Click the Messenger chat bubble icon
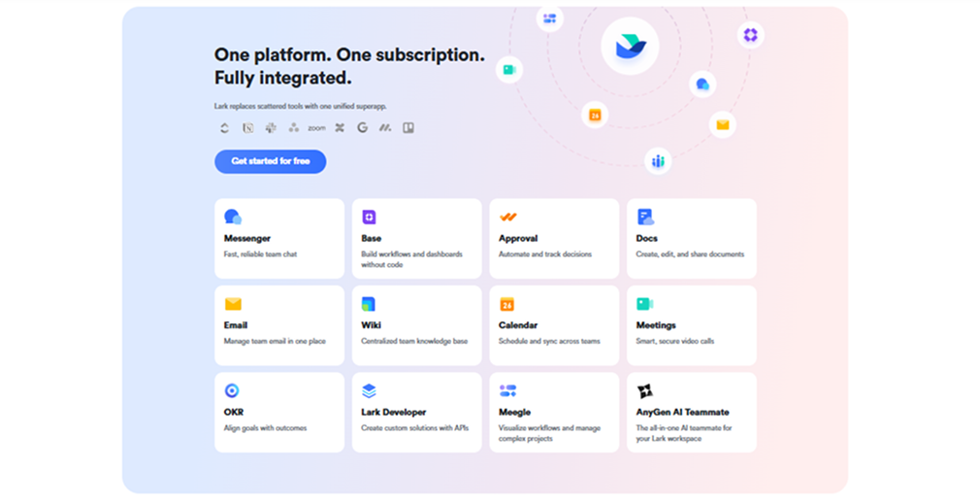Image resolution: width=980 pixels, height=503 pixels. (x=233, y=218)
